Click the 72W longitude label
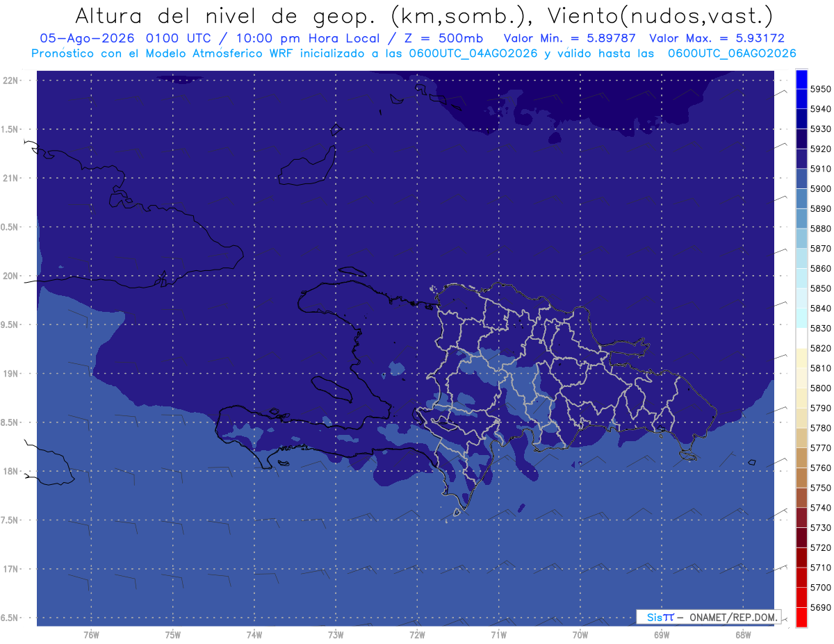This screenshot has width=834, height=644. tap(417, 635)
